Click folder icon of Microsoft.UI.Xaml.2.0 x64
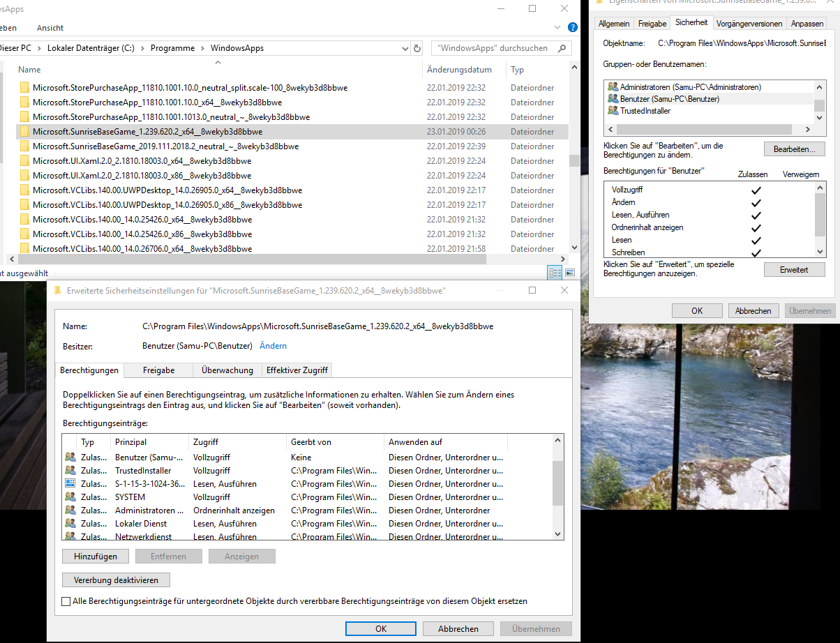 (x=25, y=161)
